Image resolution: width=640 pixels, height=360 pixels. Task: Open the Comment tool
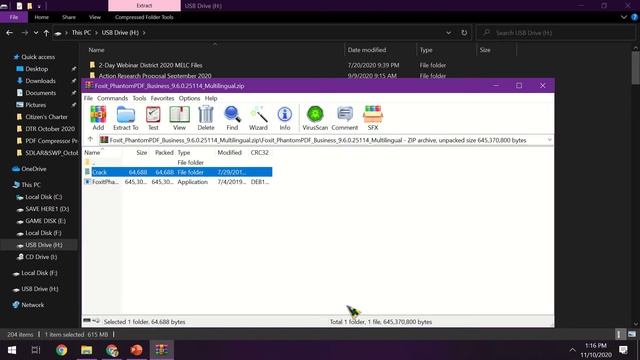pos(345,118)
